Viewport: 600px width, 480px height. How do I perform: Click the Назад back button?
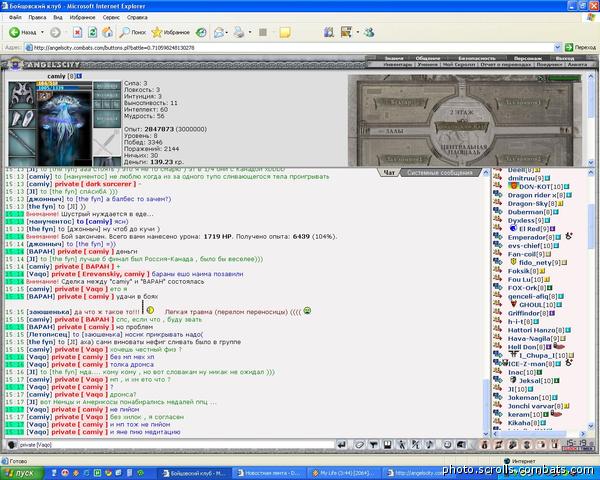click(23, 33)
